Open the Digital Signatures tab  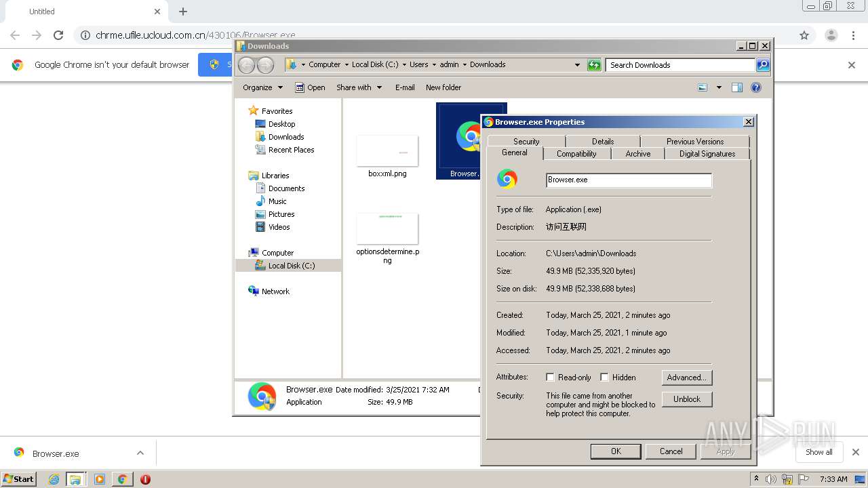pos(707,154)
